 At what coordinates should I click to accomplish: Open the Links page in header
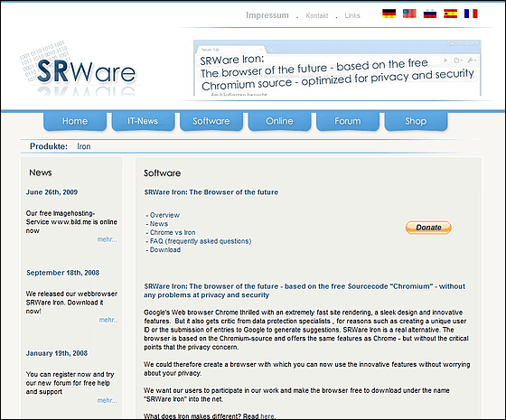click(x=352, y=15)
